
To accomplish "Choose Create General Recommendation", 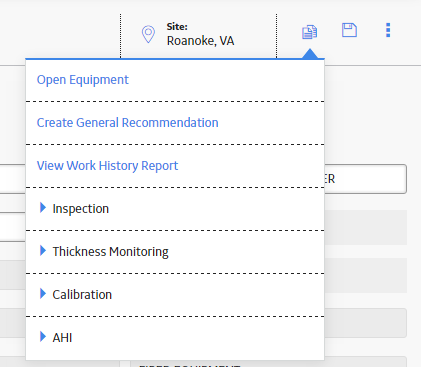I will coord(127,123).
